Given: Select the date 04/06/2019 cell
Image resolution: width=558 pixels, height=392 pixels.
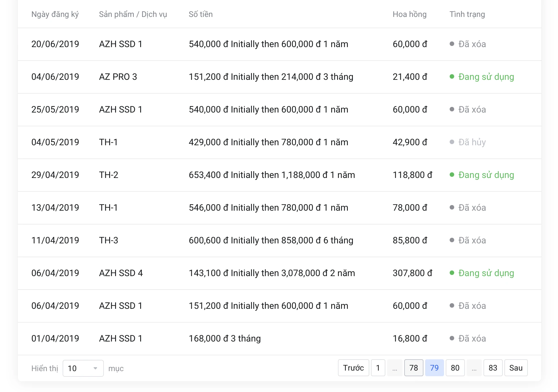Looking at the screenshot, I should coord(55,77).
